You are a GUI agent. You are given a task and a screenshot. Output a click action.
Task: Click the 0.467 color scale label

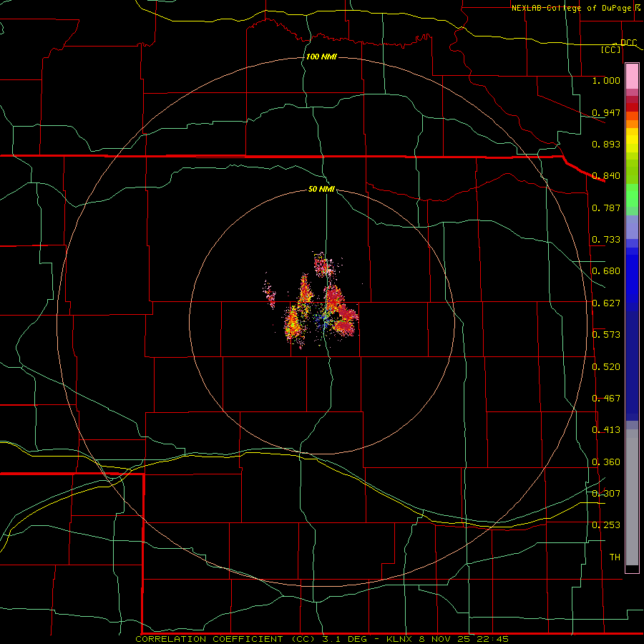point(606,399)
